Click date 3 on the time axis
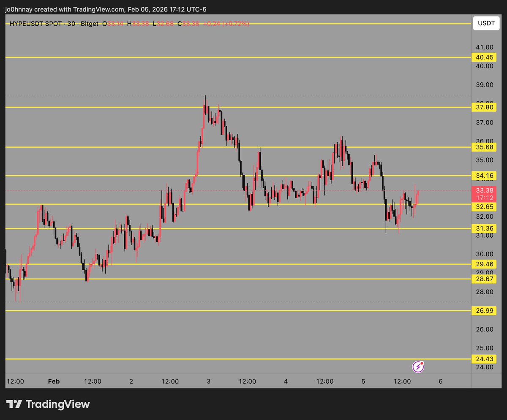This screenshot has width=507, height=420. pyautogui.click(x=209, y=381)
